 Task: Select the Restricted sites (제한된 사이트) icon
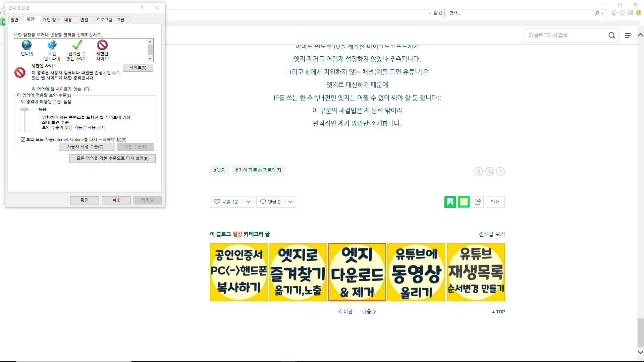102,45
